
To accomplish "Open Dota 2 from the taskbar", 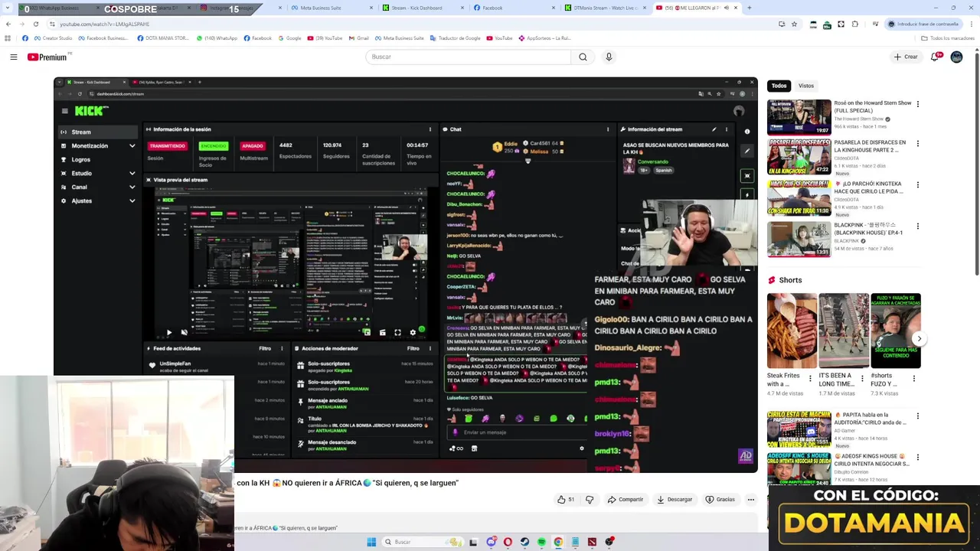I will pos(592,542).
